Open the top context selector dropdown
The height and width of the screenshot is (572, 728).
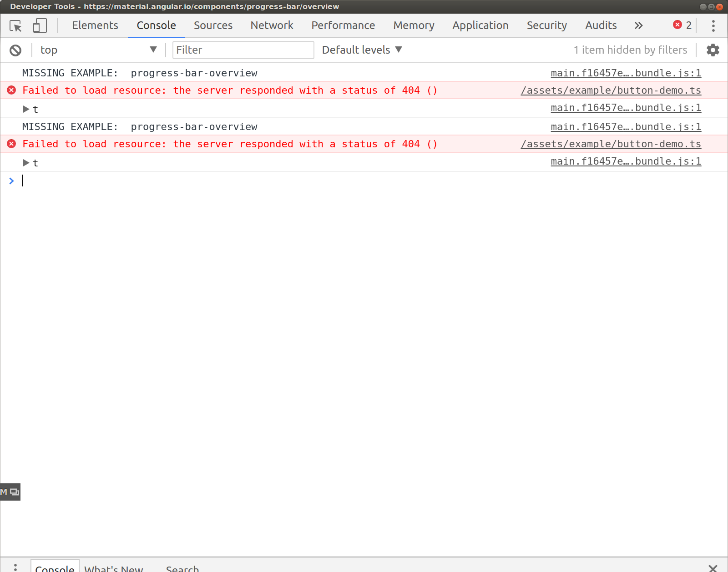(98, 50)
